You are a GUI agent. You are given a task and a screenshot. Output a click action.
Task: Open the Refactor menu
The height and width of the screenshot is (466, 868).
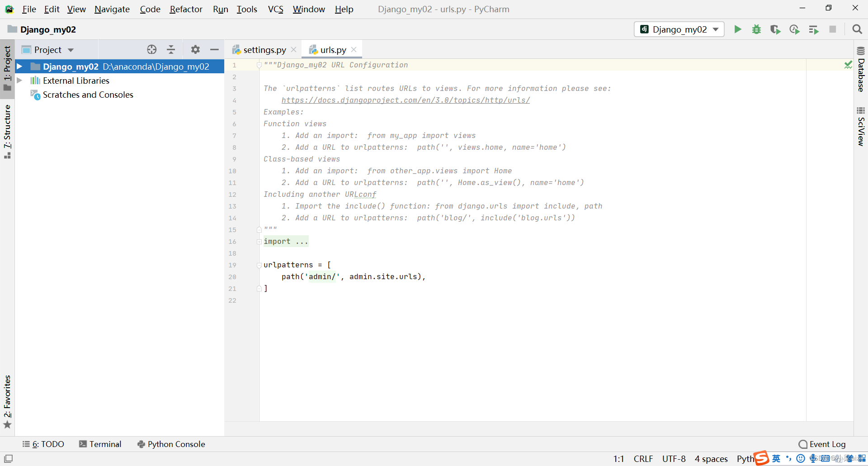[x=186, y=9]
